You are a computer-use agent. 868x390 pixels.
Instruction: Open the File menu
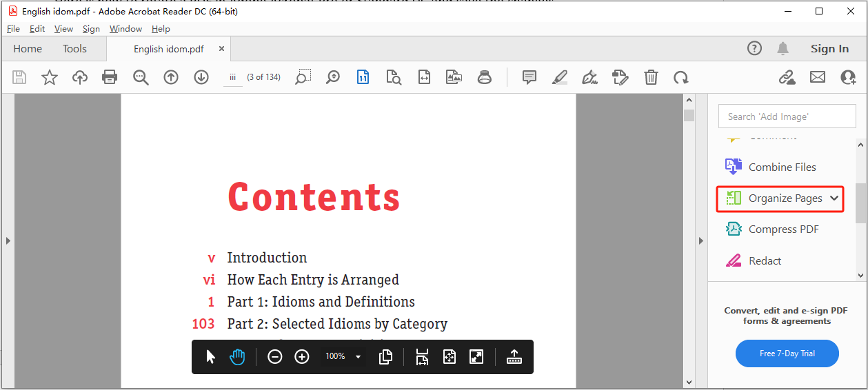coord(13,29)
